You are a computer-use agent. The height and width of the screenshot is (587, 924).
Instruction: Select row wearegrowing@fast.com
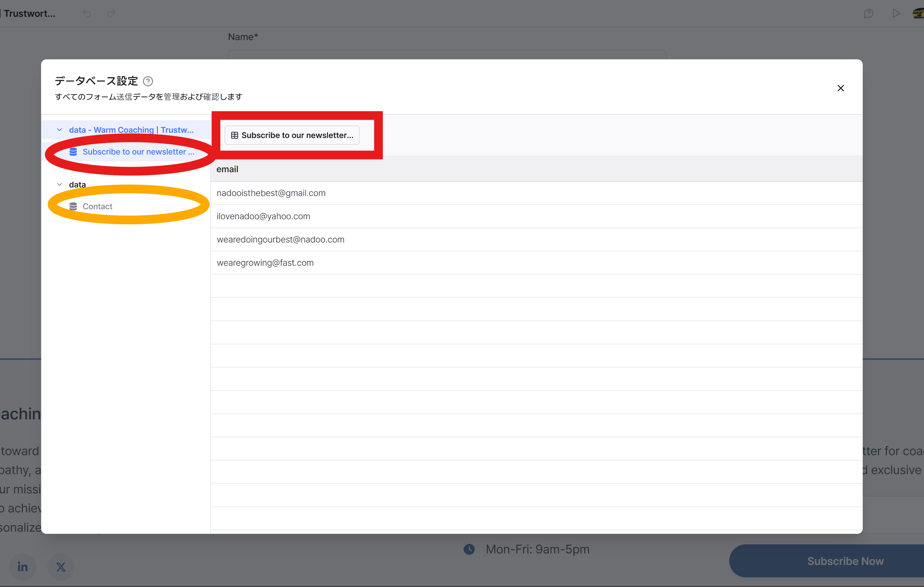click(x=536, y=263)
